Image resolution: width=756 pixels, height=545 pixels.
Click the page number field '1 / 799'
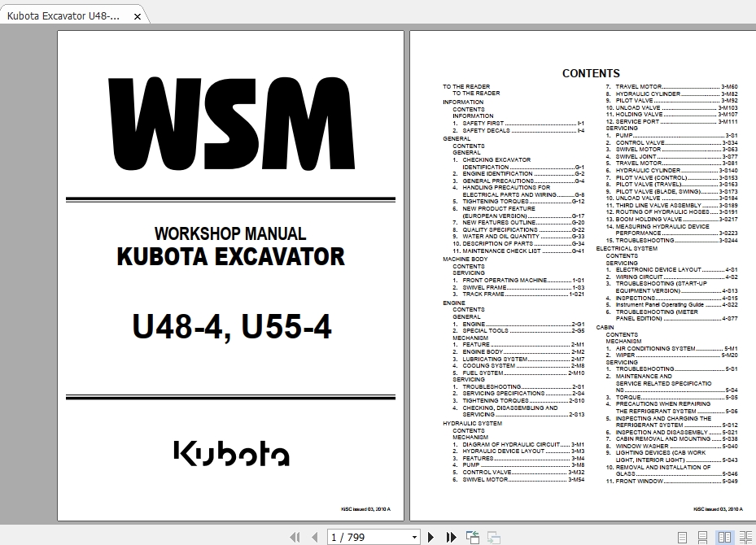[369, 537]
